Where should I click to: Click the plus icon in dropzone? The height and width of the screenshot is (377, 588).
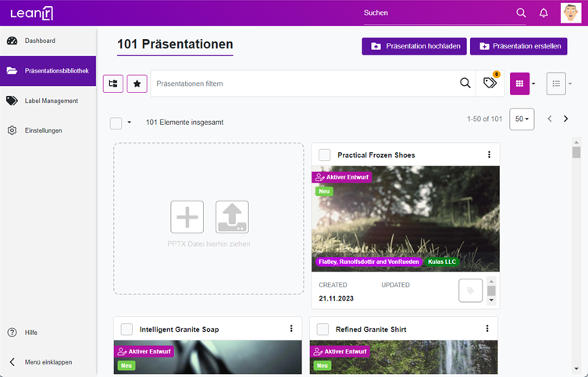point(187,217)
